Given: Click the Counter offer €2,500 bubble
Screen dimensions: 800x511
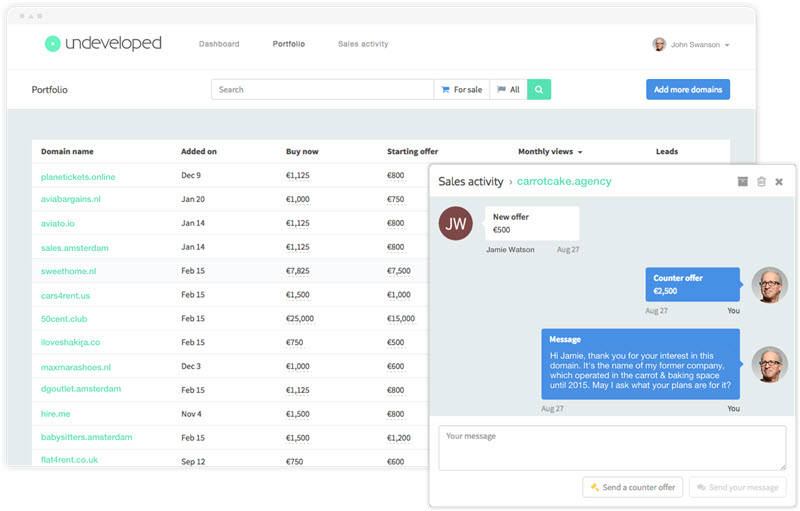Looking at the screenshot, I should (x=692, y=285).
